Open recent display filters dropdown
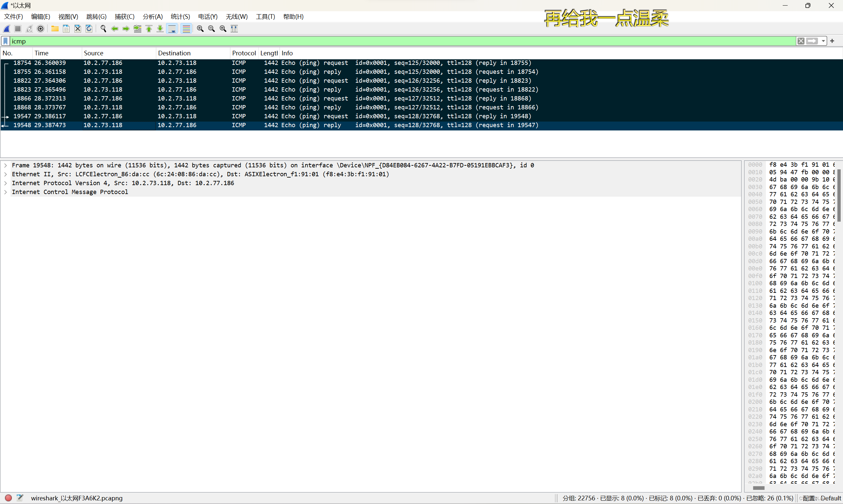This screenshot has width=843, height=504. point(823,41)
